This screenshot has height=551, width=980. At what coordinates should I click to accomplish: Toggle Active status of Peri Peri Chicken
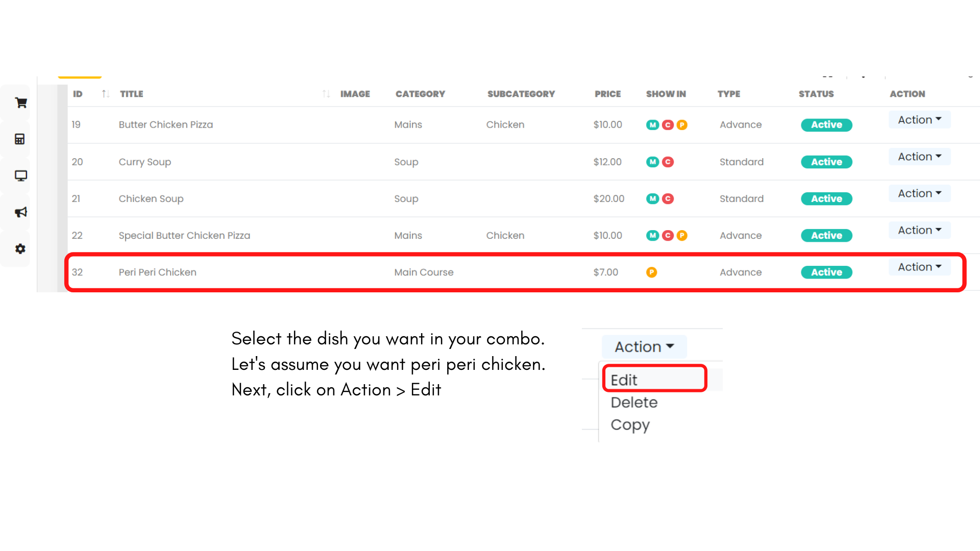pyautogui.click(x=826, y=272)
